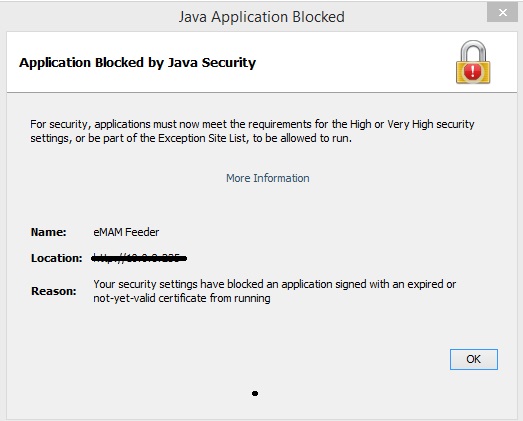The width and height of the screenshot is (523, 421).
Task: Select the Reason: field label
Action: [53, 291]
